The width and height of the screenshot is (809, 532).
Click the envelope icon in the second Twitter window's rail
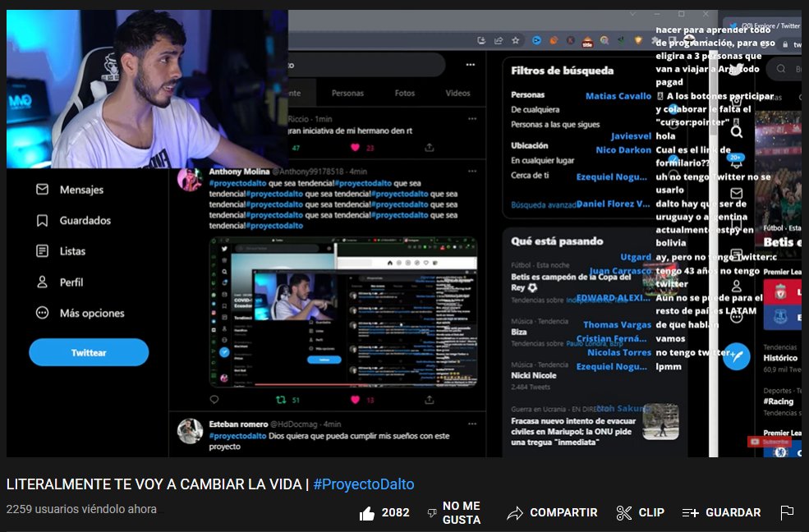point(736,193)
